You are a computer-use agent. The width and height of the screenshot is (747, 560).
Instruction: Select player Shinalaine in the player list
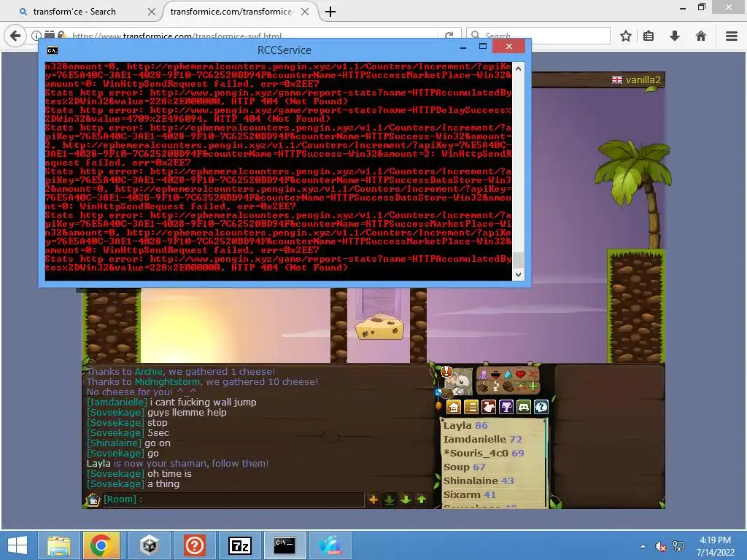tap(479, 481)
